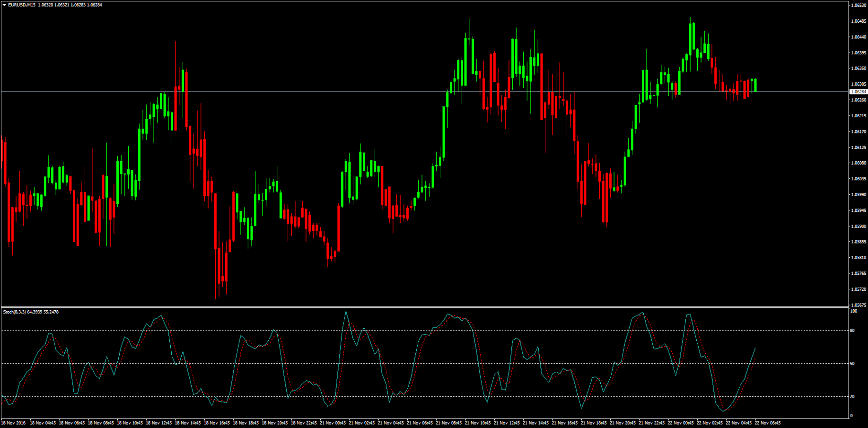The image size is (868, 428).
Task: Click the 21 Nov 12:45 time label
Action: [x=507, y=423]
